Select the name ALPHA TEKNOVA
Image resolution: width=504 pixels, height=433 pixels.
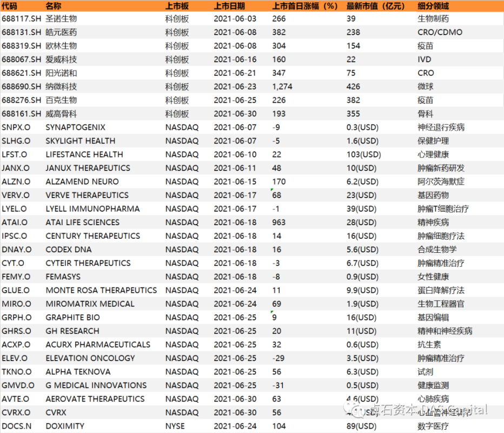coord(78,372)
